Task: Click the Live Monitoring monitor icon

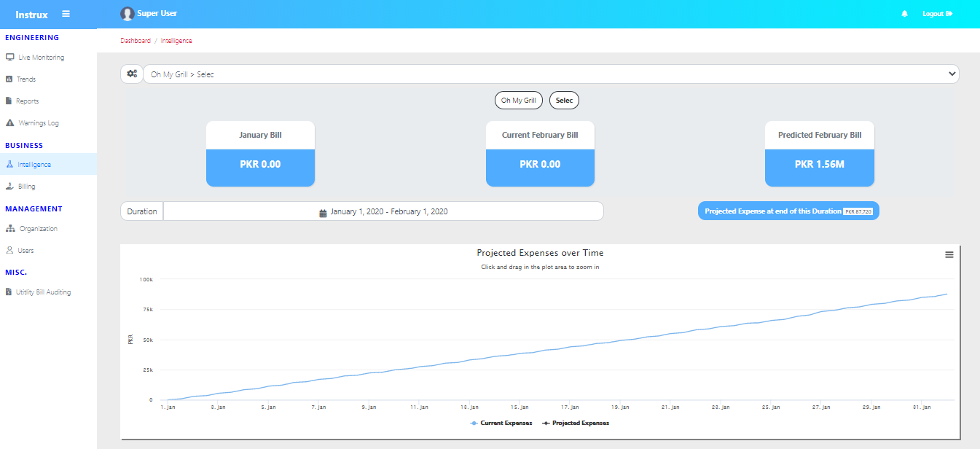Action: 10,58
